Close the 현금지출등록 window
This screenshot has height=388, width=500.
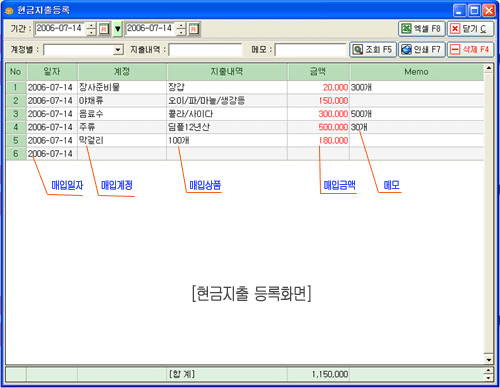click(489, 11)
